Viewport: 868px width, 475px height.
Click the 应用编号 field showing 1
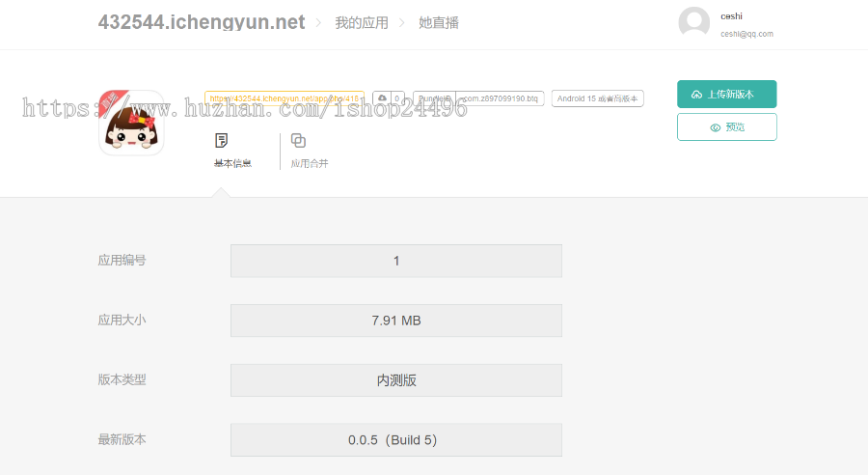396,261
